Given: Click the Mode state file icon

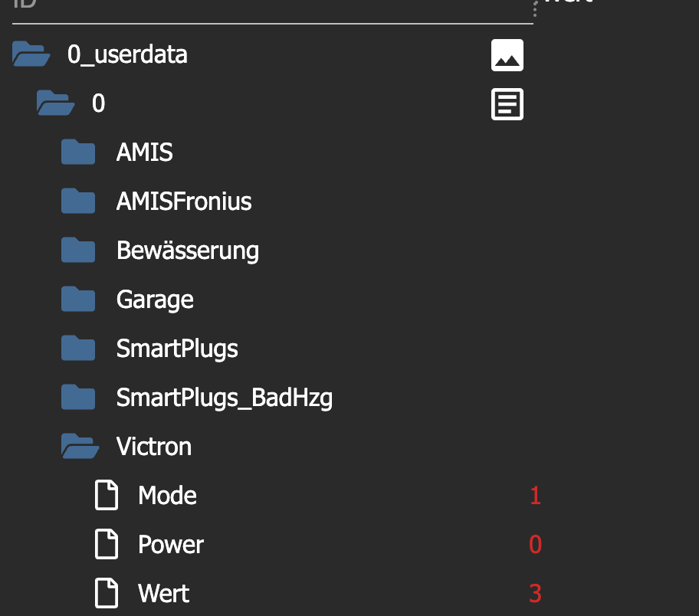Looking at the screenshot, I should coord(107,495).
